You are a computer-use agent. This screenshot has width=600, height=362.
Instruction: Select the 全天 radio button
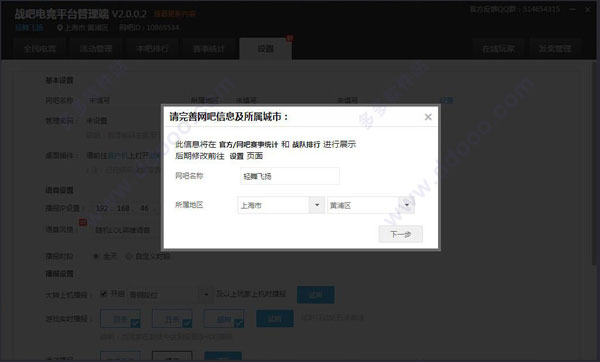point(96,256)
